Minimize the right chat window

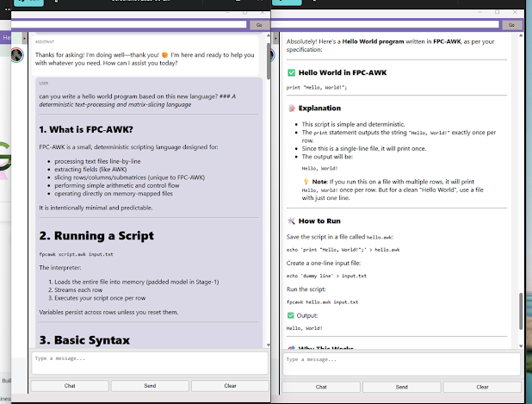coord(479,12)
